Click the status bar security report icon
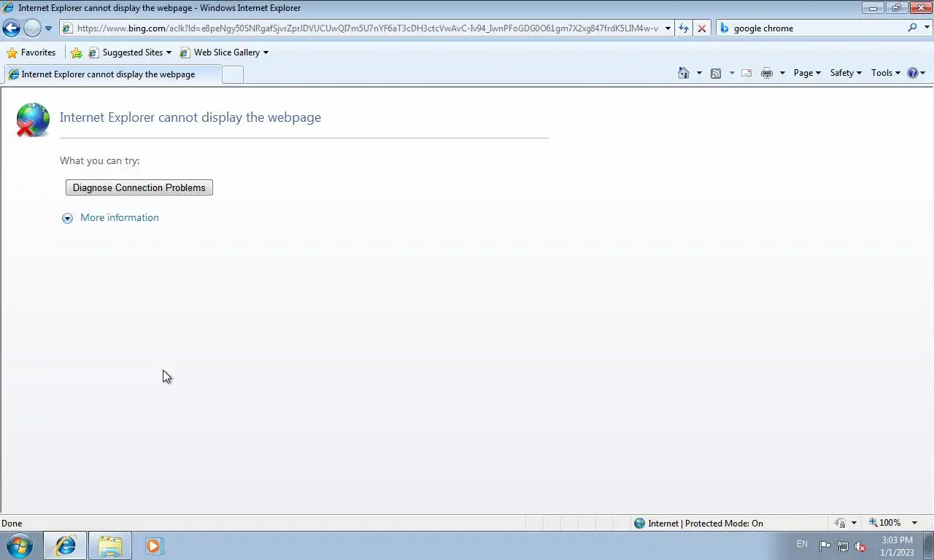Image resolution: width=934 pixels, height=560 pixels. pyautogui.click(x=841, y=523)
